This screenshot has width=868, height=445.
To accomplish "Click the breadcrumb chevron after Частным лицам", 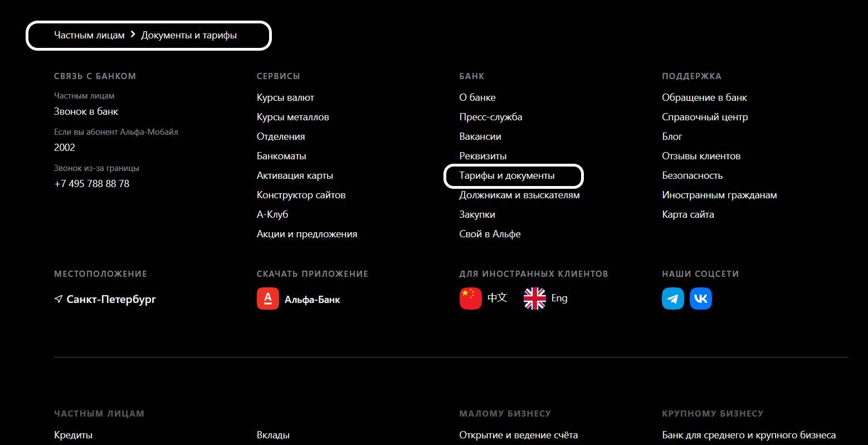I will click(133, 35).
